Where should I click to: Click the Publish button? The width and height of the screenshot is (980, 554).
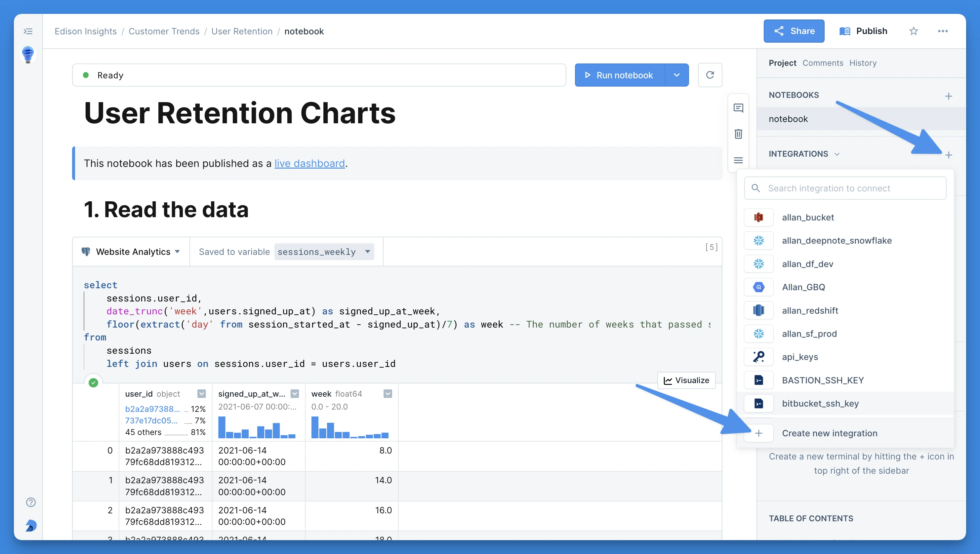863,31
